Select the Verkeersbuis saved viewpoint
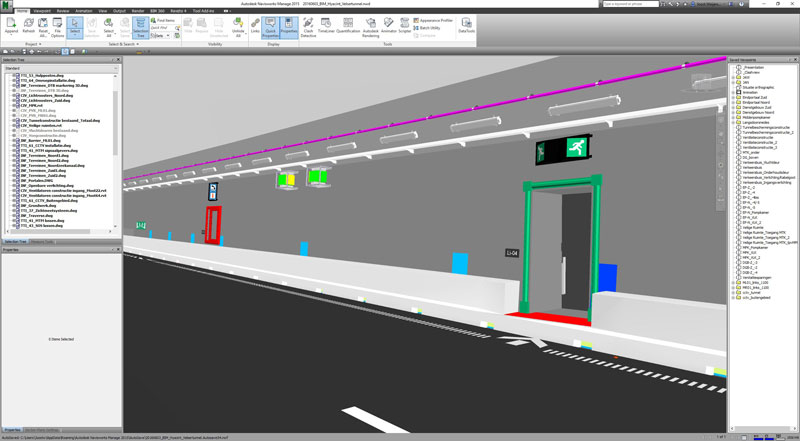Viewport: 800px width, 441px height. pos(751,167)
